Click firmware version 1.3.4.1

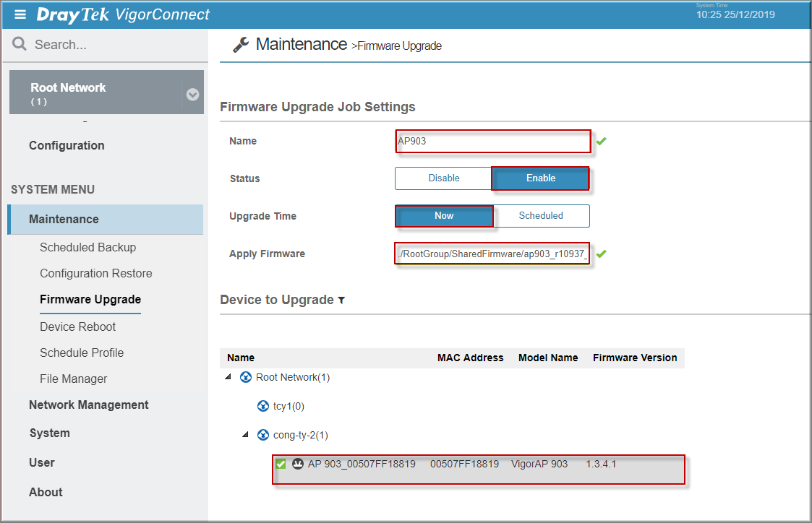pyautogui.click(x=601, y=464)
